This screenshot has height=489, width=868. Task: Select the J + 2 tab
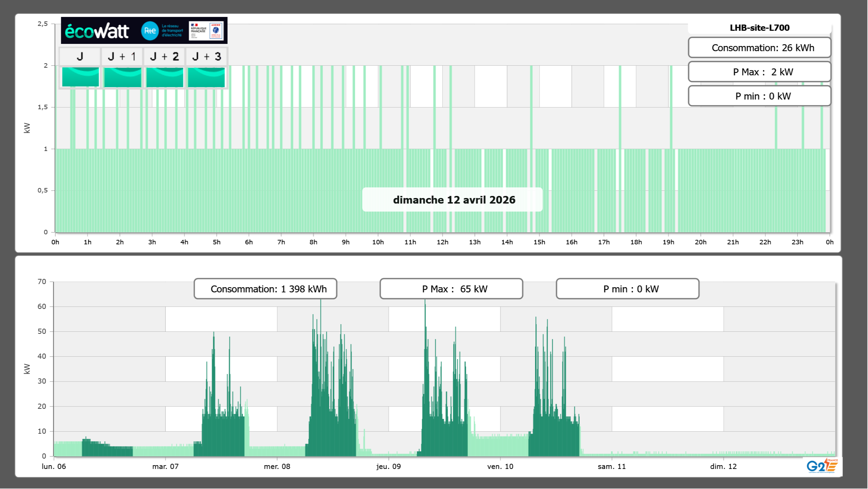pos(165,56)
